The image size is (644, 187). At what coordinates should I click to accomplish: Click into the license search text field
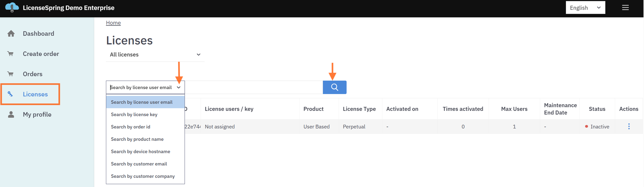(253, 87)
